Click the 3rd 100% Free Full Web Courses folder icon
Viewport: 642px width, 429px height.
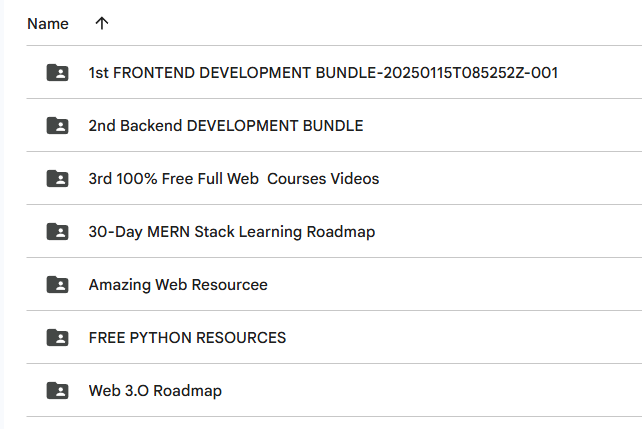click(x=57, y=178)
